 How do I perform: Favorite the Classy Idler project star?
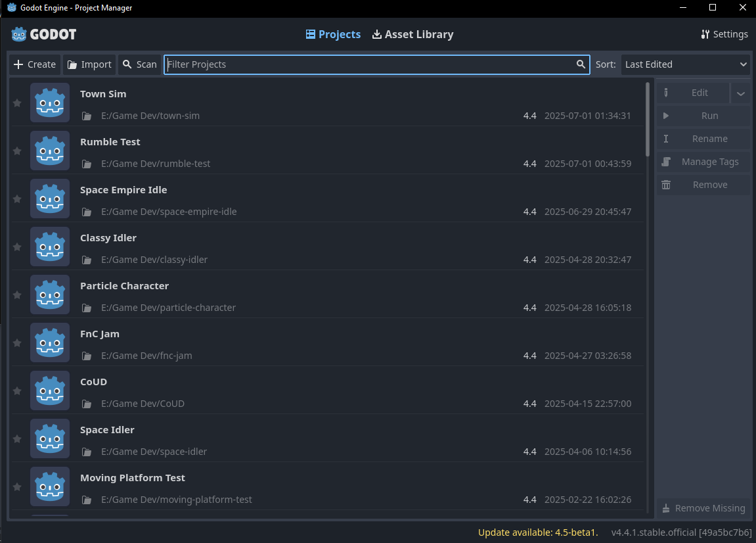pos(17,247)
